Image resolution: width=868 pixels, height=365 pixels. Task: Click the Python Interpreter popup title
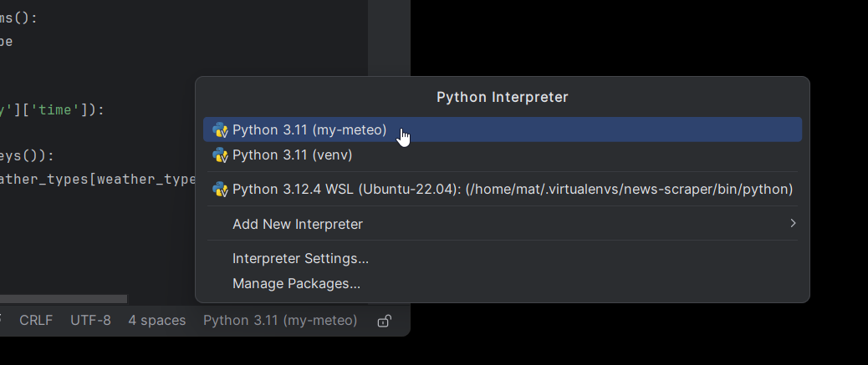click(x=502, y=97)
